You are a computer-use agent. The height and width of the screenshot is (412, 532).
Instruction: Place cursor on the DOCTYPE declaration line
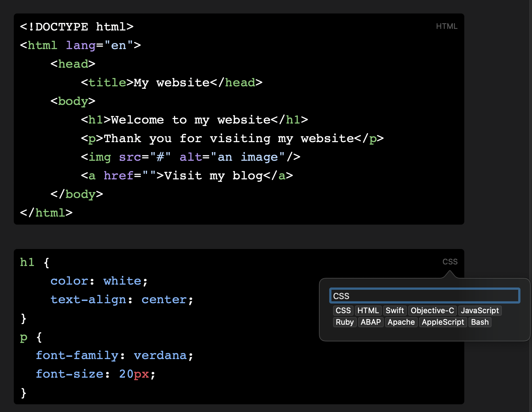77,27
